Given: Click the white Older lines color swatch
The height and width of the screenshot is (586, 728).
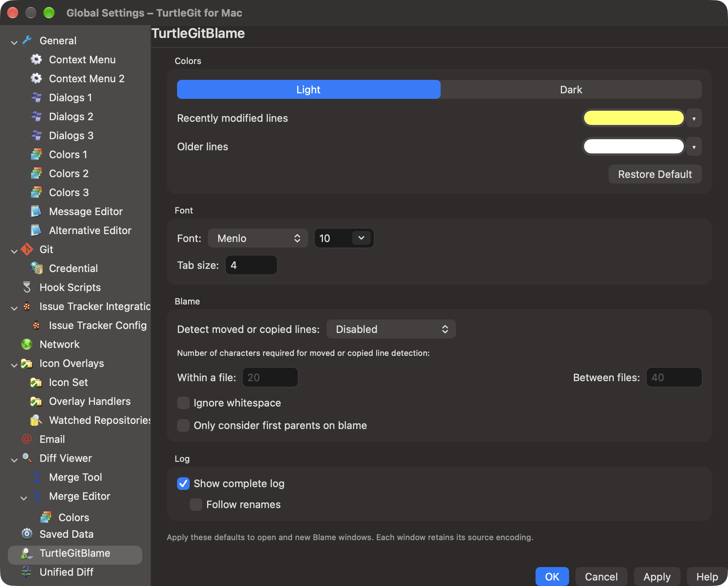Looking at the screenshot, I should click(x=634, y=146).
